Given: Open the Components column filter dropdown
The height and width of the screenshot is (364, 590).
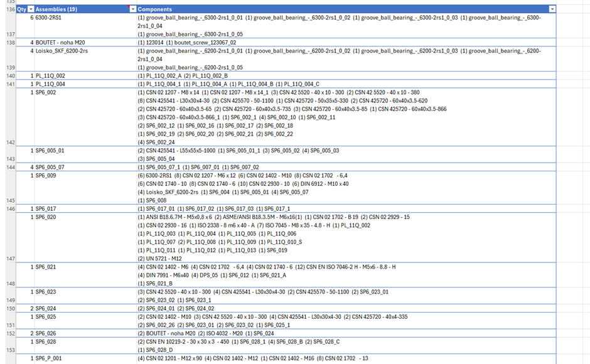Looking at the screenshot, I should point(551,9).
